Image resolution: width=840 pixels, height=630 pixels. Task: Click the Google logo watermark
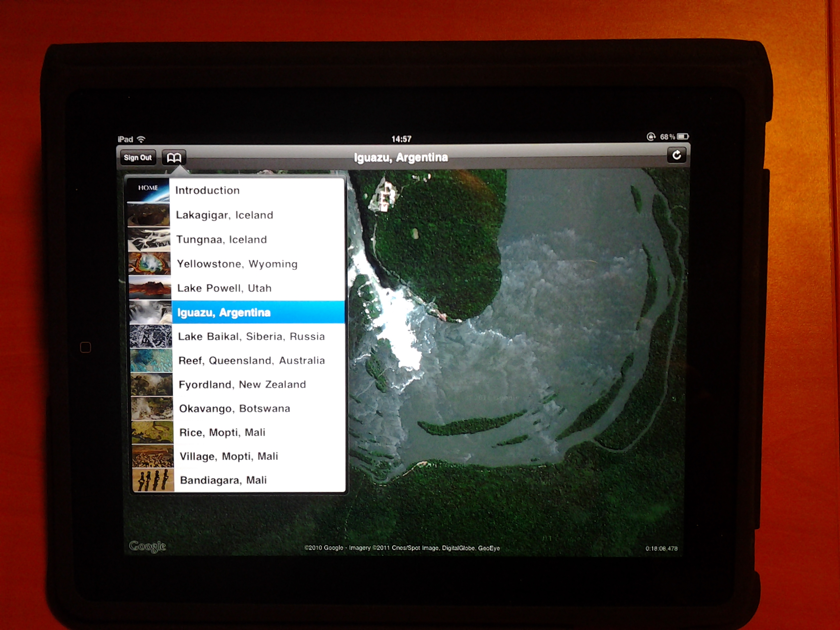[147, 546]
